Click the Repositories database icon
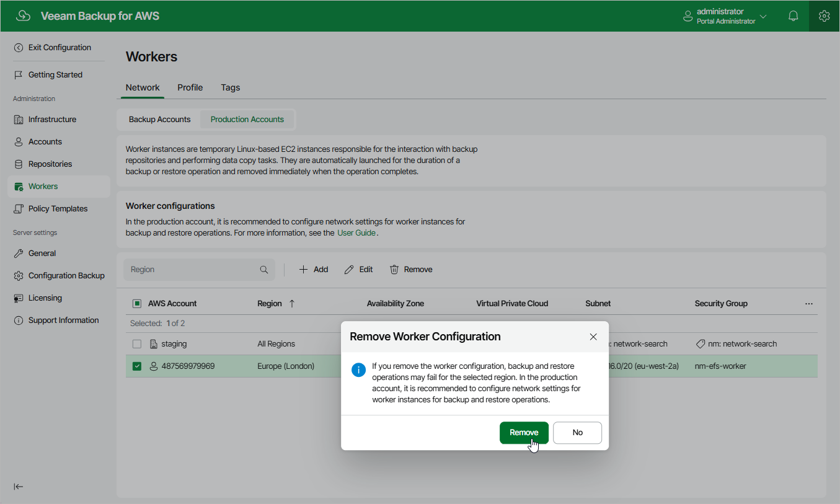The image size is (840, 504). (x=19, y=164)
